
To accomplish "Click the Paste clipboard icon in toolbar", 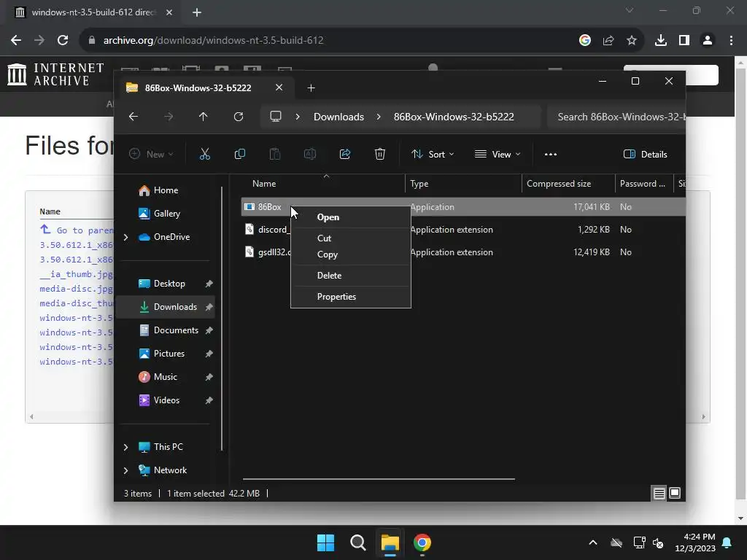I will click(275, 155).
